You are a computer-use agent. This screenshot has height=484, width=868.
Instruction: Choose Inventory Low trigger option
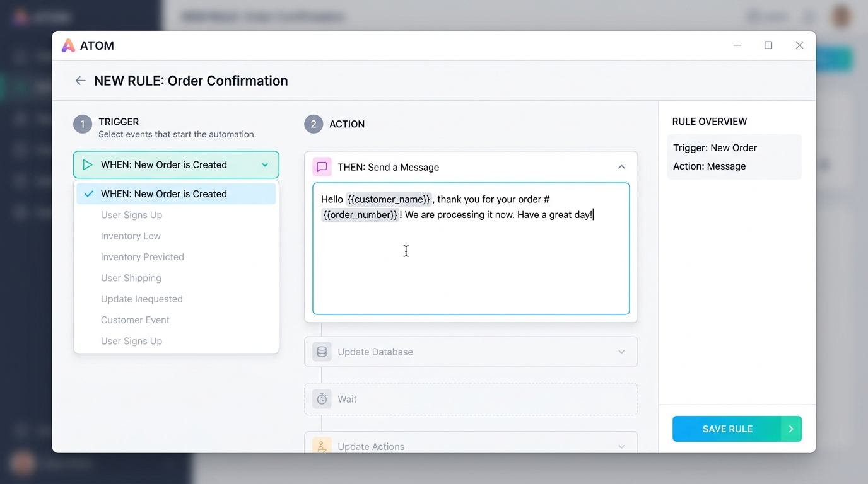coord(131,236)
